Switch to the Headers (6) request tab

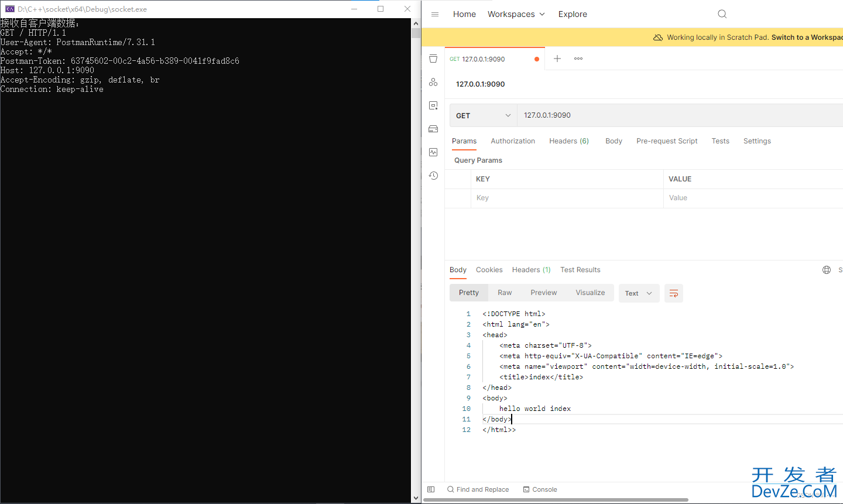pos(568,141)
